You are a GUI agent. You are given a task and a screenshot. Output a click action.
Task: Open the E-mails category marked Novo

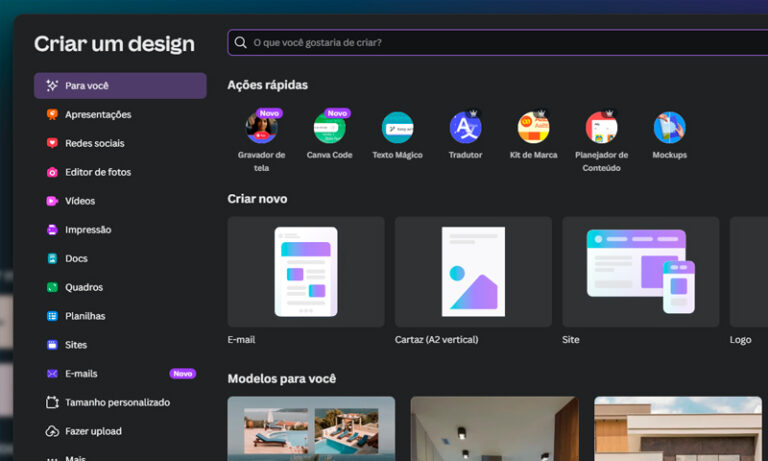click(120, 374)
